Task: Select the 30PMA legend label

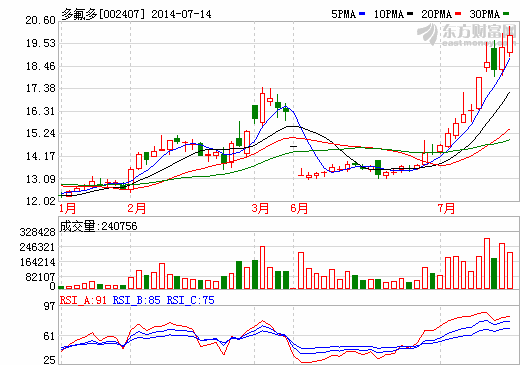Action: (x=485, y=14)
